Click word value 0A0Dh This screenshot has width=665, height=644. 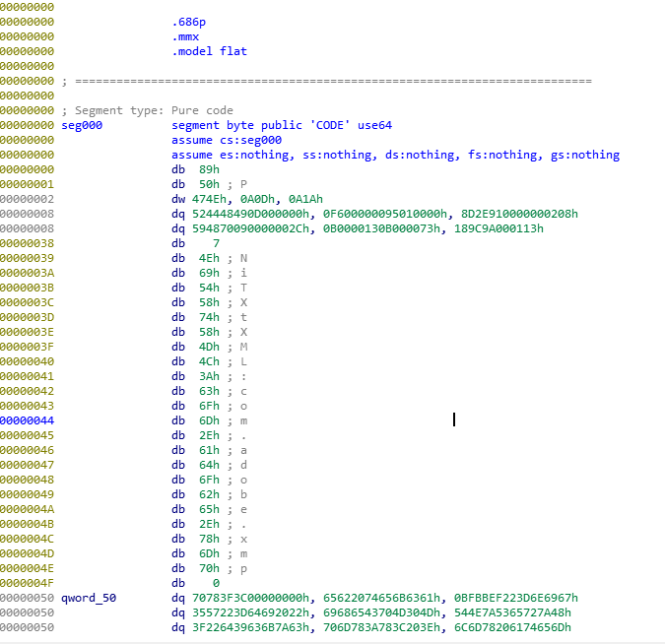click(x=257, y=199)
